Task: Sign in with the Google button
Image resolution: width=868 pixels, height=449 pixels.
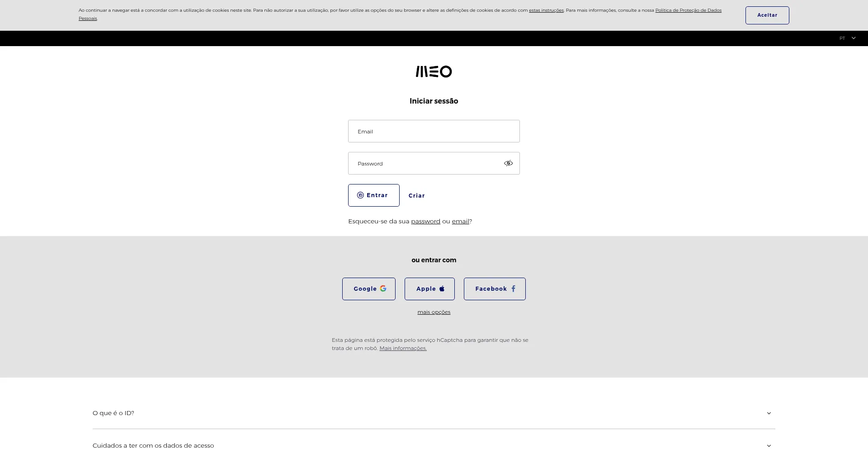Action: click(368, 289)
